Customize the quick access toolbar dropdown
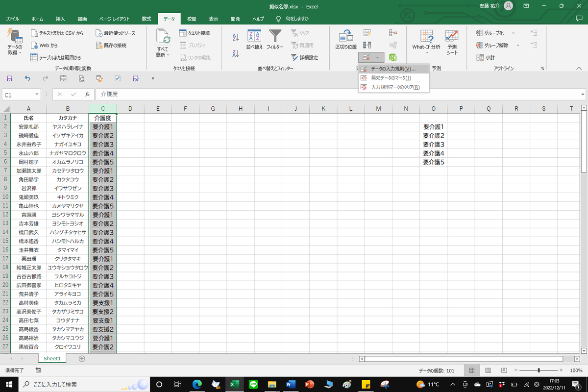 pyautogui.click(x=153, y=78)
